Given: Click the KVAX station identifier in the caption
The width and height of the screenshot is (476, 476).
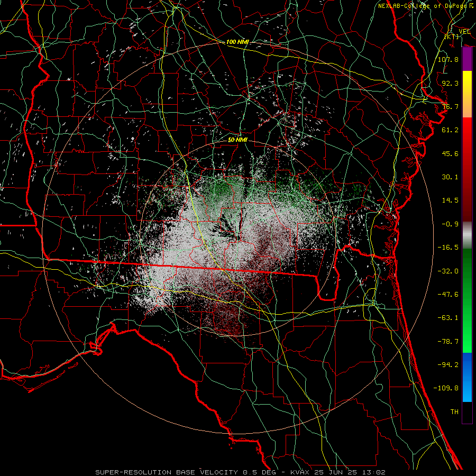Looking at the screenshot, I should pyautogui.click(x=300, y=472).
